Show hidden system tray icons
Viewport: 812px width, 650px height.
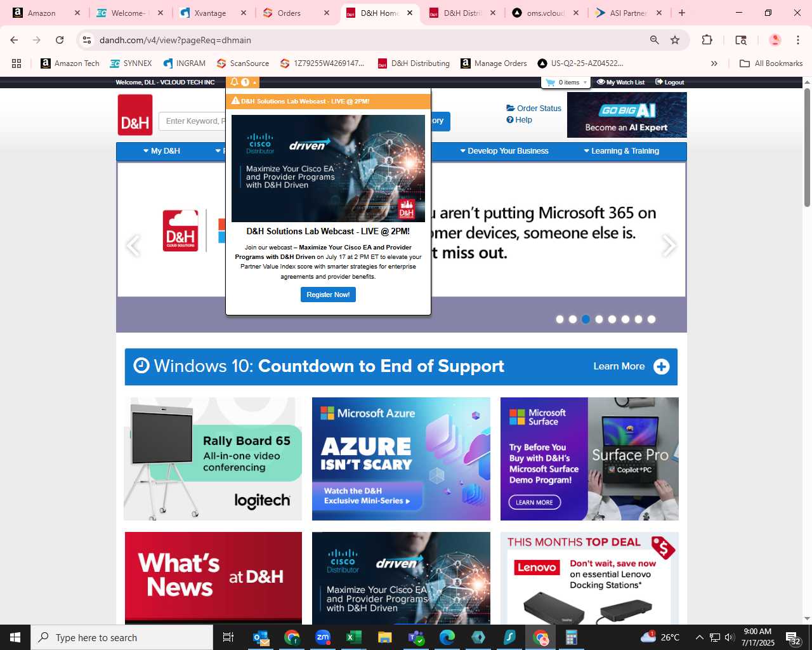pyautogui.click(x=699, y=637)
